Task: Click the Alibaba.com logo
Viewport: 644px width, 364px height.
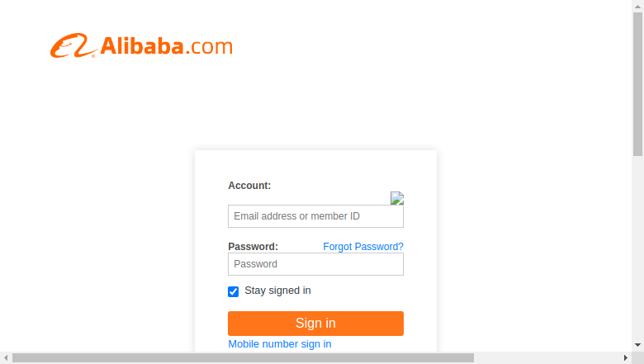Action: click(141, 45)
